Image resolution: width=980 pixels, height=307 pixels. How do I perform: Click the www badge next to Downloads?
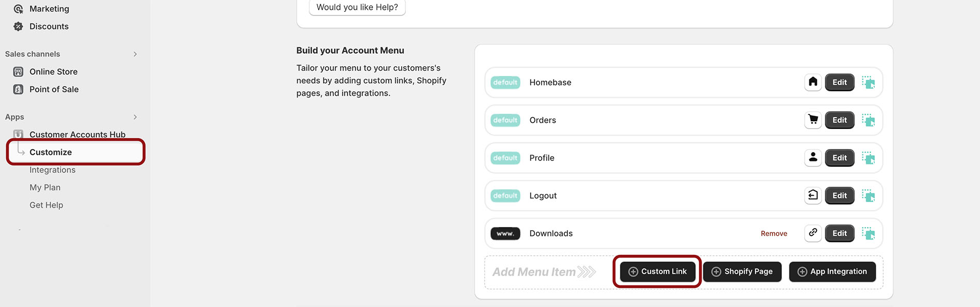coord(505,233)
